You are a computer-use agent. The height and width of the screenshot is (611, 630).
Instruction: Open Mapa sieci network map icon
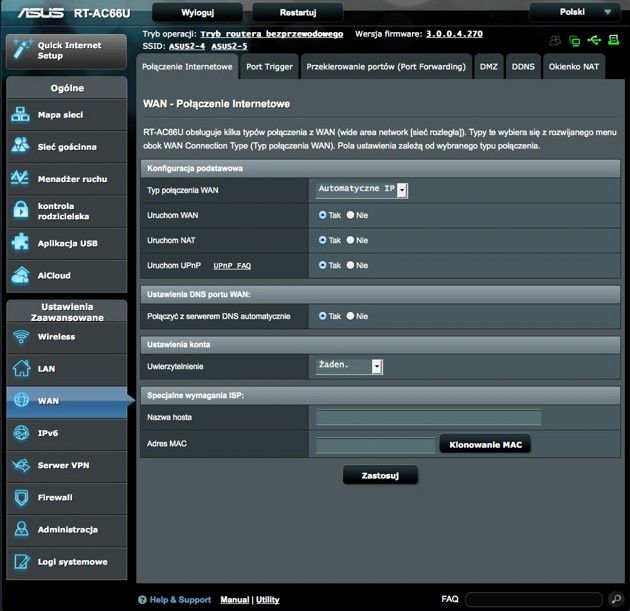(20, 114)
